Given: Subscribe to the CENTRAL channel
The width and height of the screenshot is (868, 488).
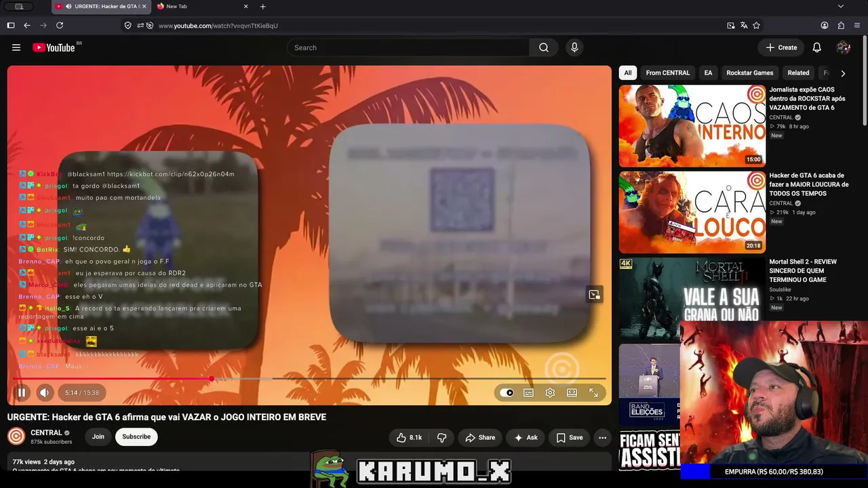Looking at the screenshot, I should (136, 437).
